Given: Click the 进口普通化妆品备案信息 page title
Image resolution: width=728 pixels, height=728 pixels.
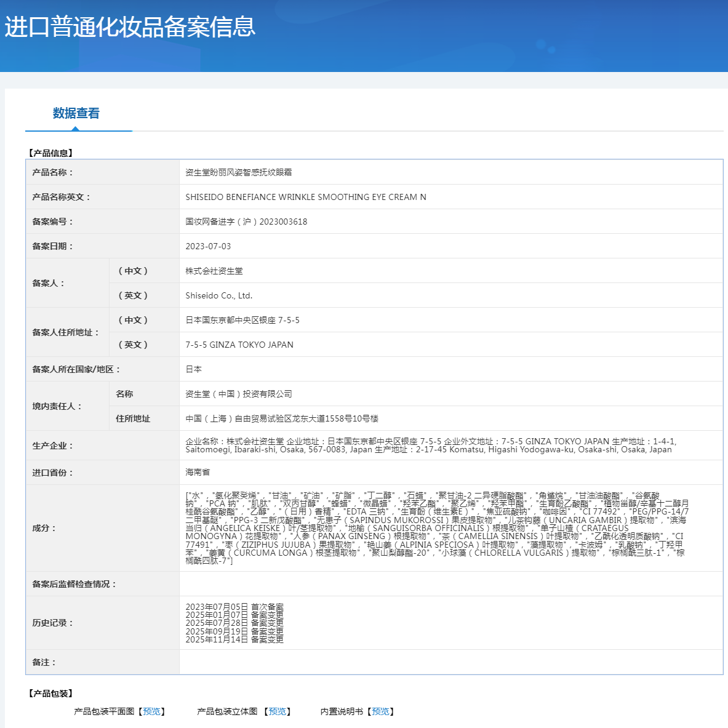Looking at the screenshot, I should (130, 27).
